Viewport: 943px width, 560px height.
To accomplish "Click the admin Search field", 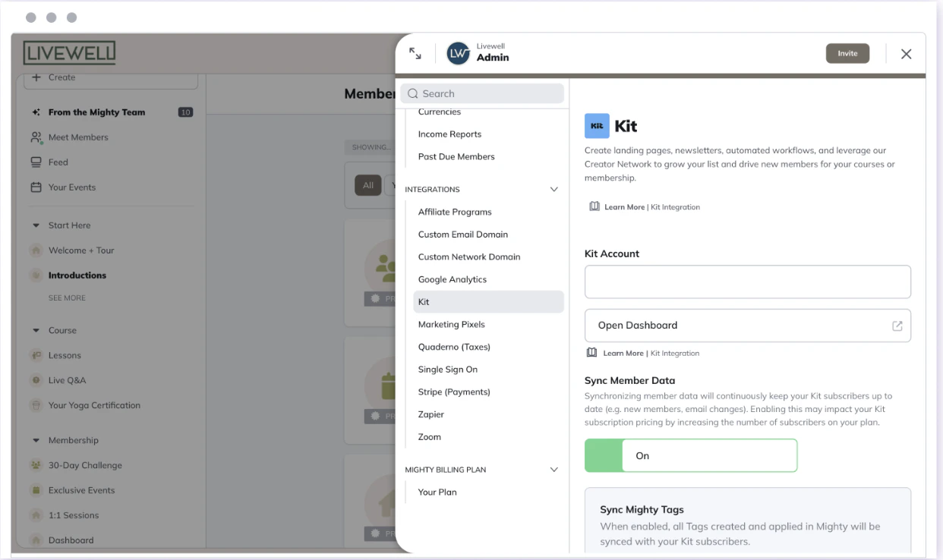I will click(482, 93).
